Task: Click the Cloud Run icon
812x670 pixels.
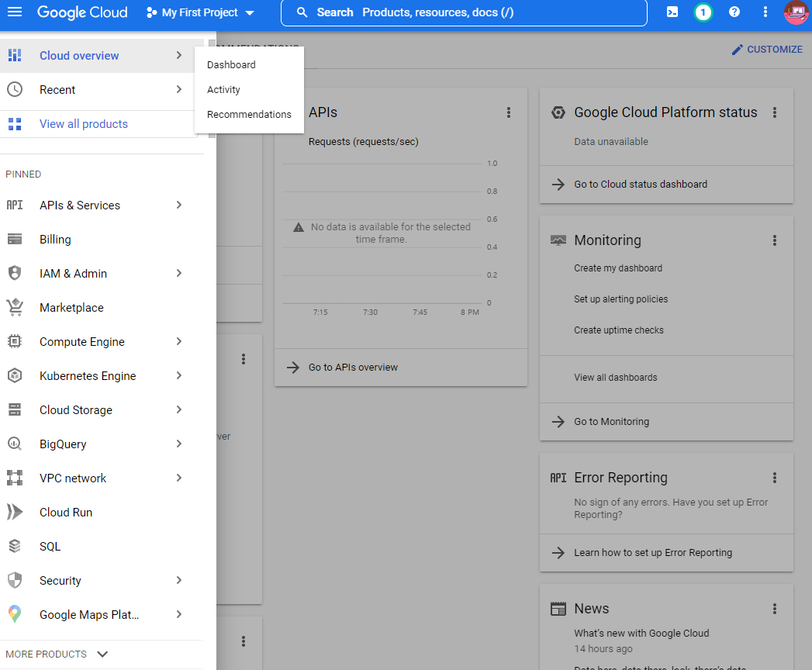Action: pos(15,512)
